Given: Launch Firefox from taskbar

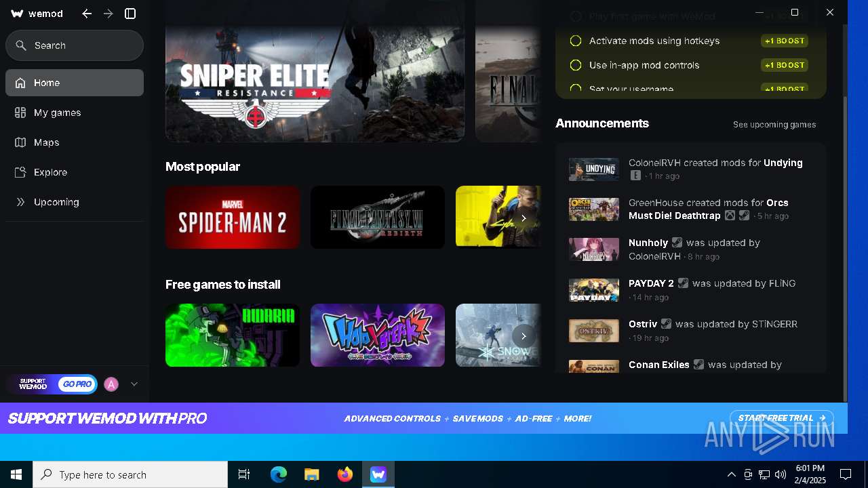Looking at the screenshot, I should point(345,474).
